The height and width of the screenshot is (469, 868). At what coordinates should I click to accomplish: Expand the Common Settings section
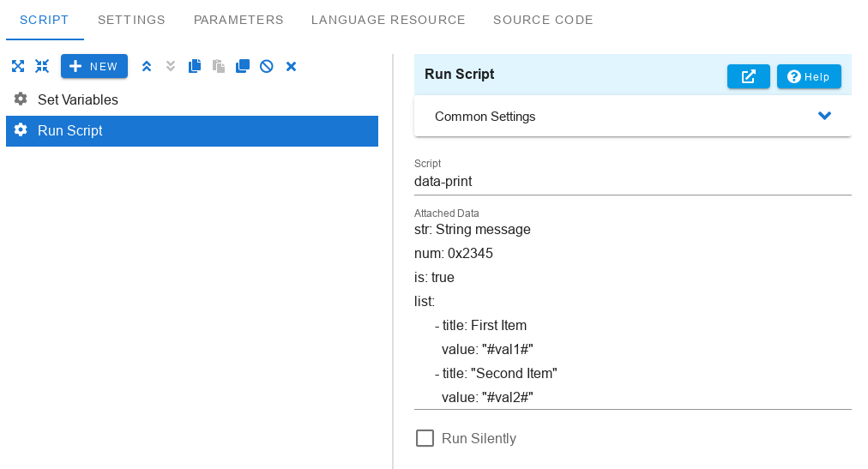point(633,116)
